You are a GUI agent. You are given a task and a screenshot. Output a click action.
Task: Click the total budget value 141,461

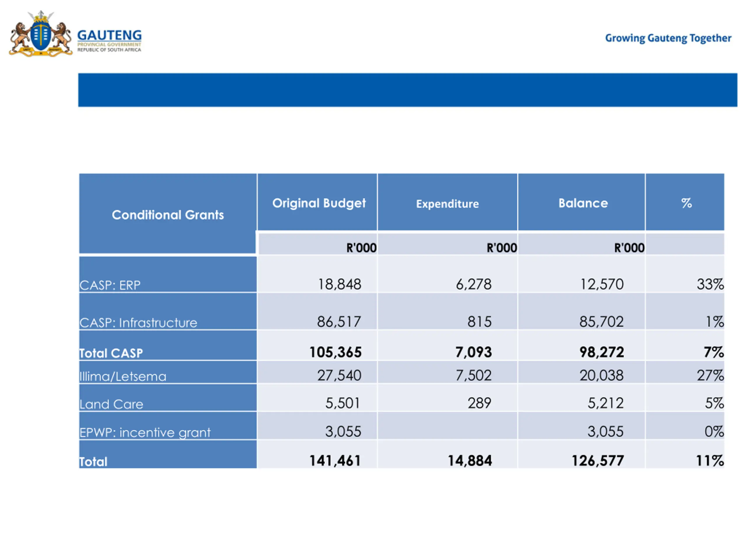[x=335, y=461]
